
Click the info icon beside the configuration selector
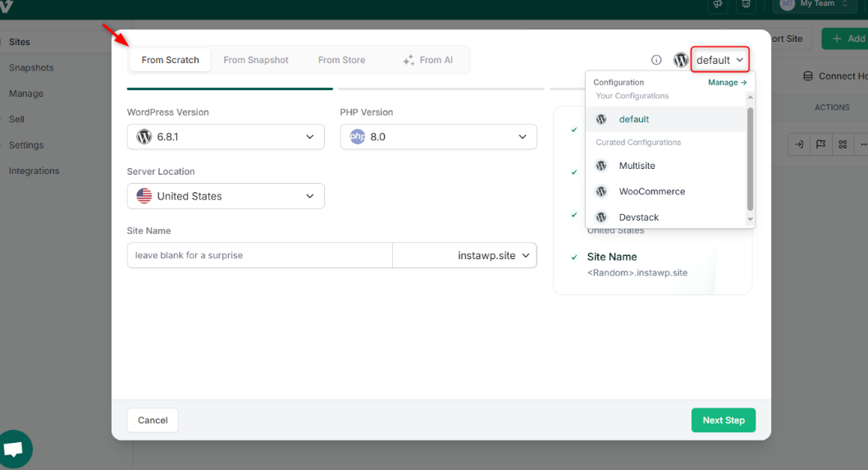[x=656, y=60]
